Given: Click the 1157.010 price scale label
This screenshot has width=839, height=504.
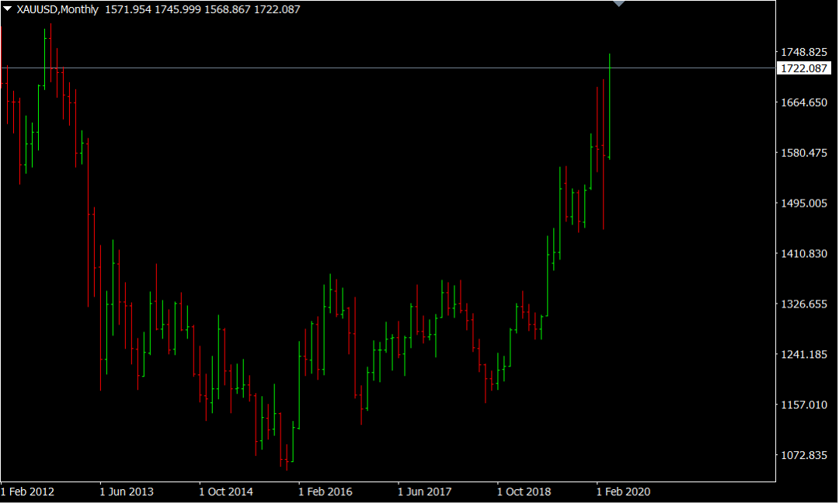Looking at the screenshot, I should (x=804, y=405).
